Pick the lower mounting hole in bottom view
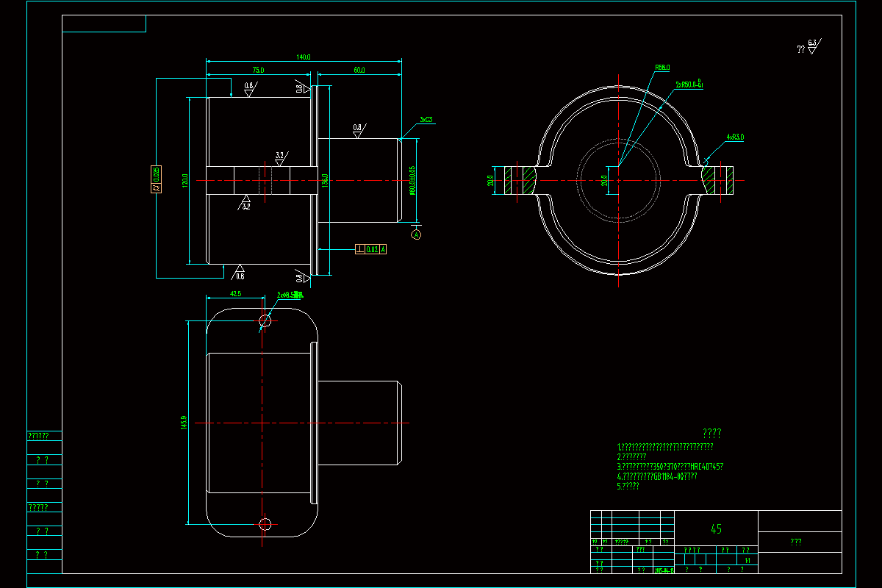 click(x=265, y=524)
